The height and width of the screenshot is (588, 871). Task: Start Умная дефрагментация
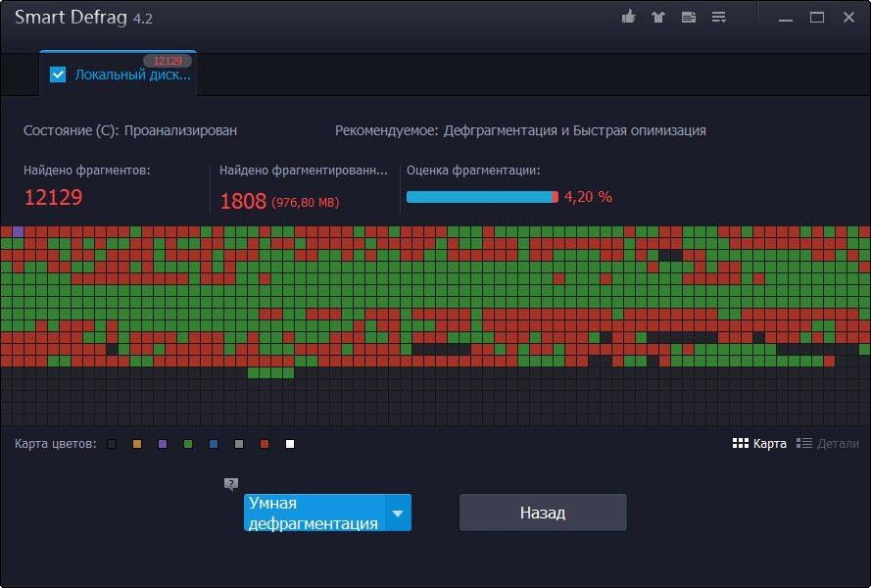[x=315, y=513]
